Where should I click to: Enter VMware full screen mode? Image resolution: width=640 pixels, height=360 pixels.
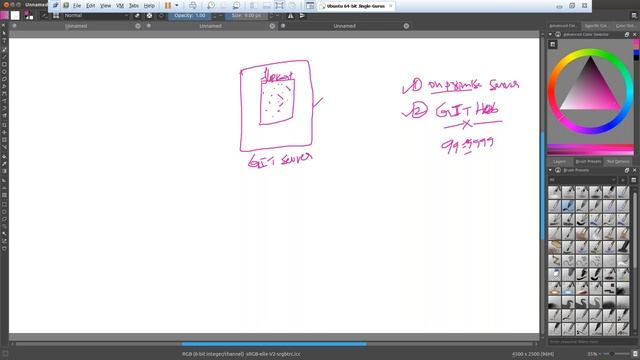(x=279, y=6)
